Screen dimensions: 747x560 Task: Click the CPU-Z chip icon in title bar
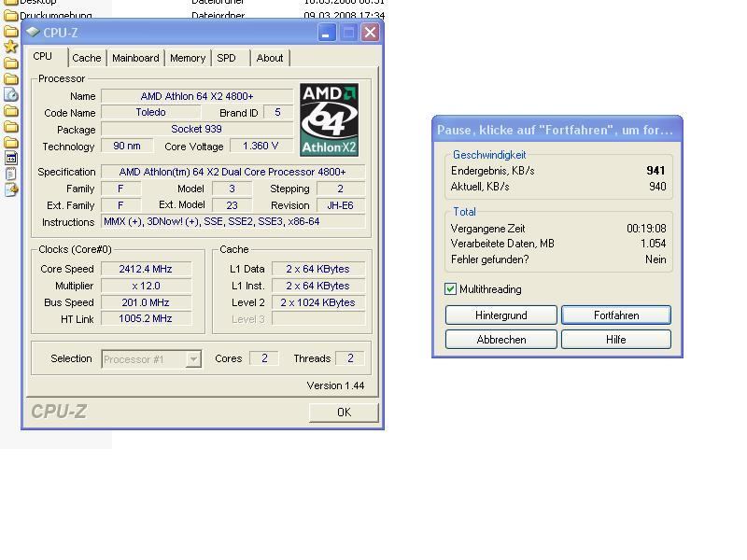pyautogui.click(x=33, y=33)
